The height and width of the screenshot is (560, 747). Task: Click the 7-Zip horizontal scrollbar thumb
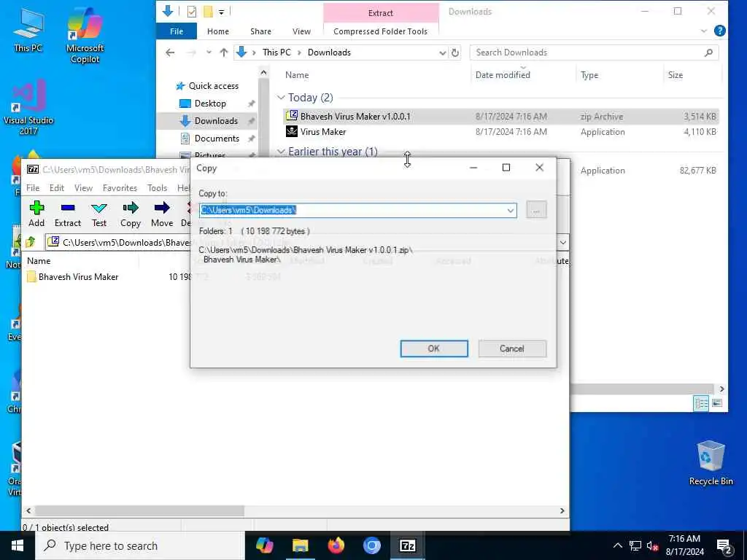click(139, 510)
